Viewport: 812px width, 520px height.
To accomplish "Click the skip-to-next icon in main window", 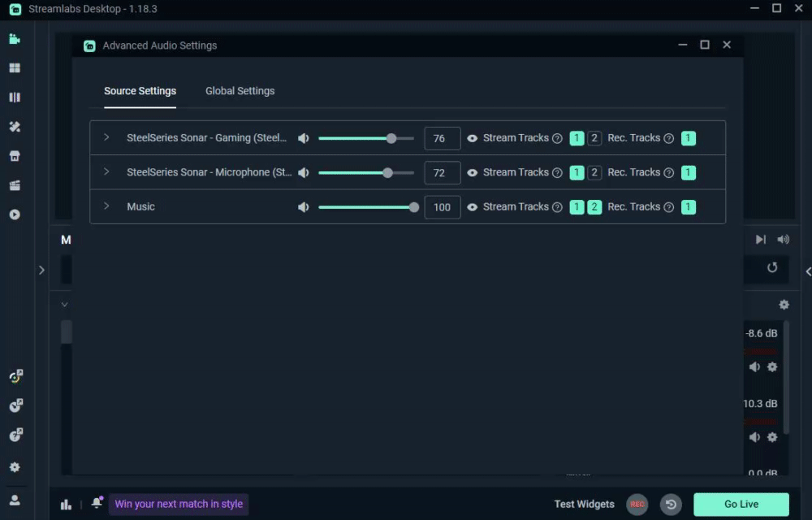I will pyautogui.click(x=760, y=240).
